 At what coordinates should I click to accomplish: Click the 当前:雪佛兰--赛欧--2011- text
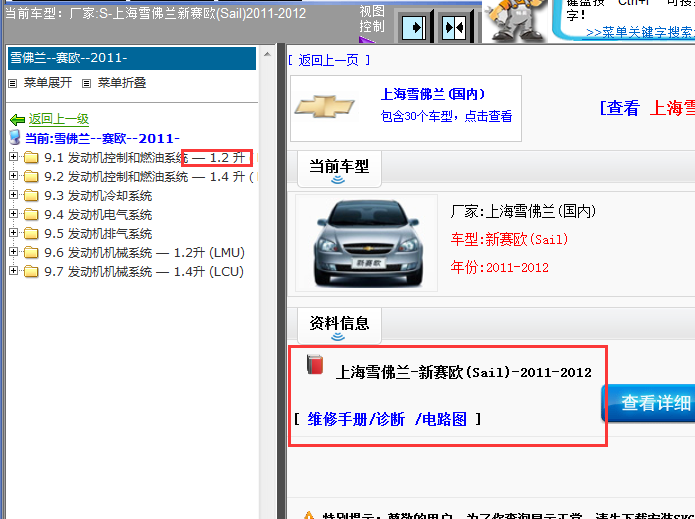(102, 139)
